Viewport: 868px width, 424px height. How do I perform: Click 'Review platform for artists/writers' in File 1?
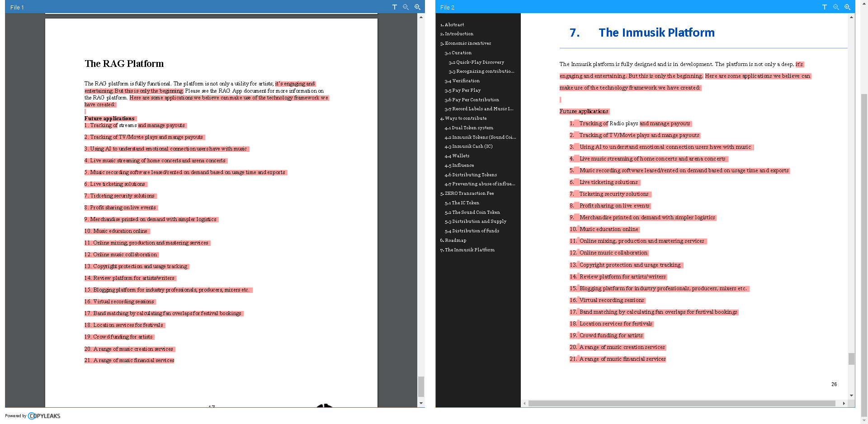[134, 278]
